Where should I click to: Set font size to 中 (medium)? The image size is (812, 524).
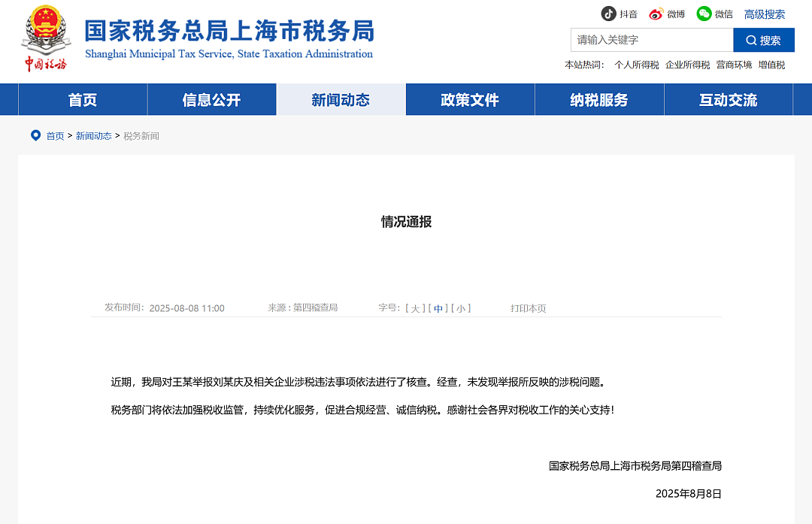coord(438,308)
